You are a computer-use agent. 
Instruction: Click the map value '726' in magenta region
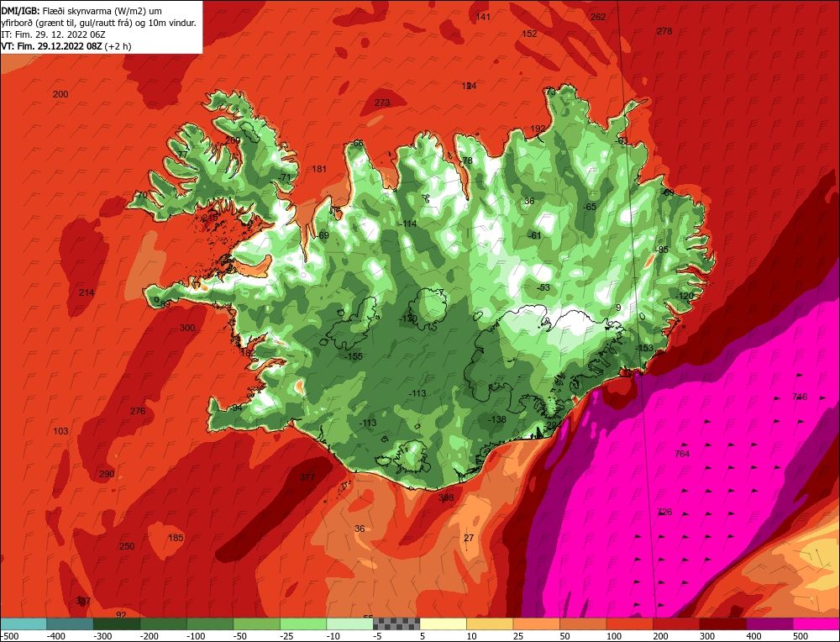(664, 512)
